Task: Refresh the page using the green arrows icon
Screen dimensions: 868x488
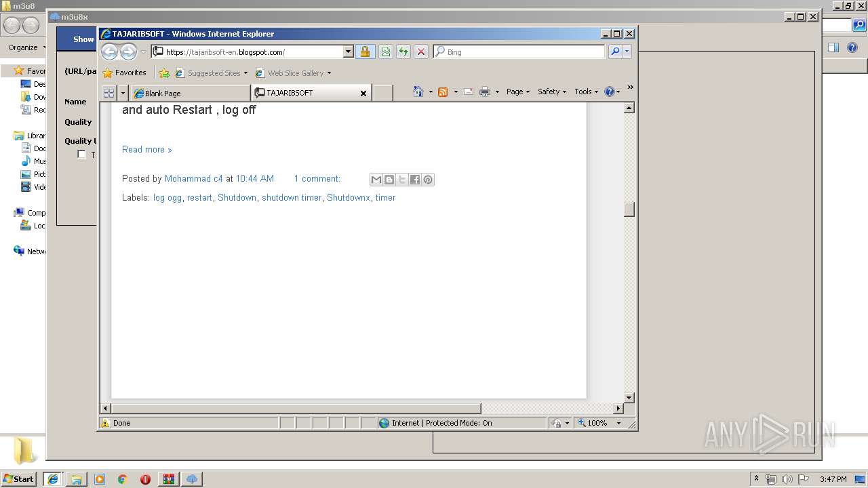Action: point(403,52)
